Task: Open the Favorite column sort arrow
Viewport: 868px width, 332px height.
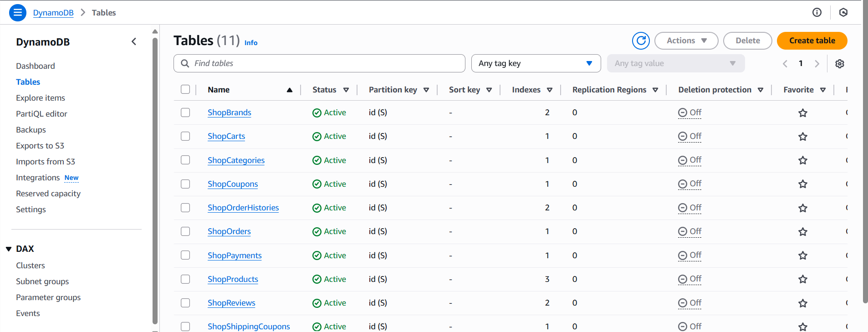Action: (823, 90)
